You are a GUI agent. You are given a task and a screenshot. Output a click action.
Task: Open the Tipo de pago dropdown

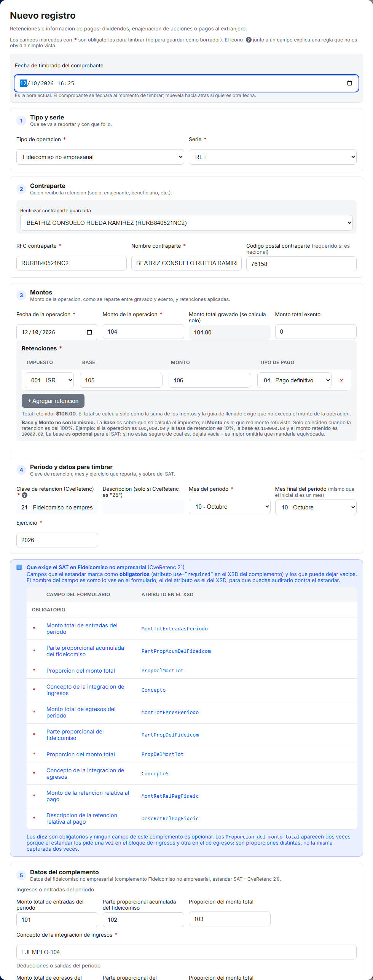[x=294, y=380]
